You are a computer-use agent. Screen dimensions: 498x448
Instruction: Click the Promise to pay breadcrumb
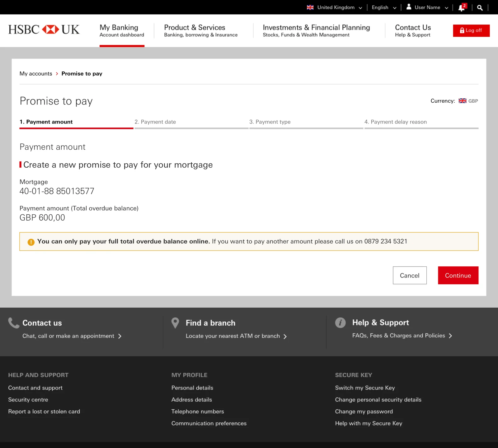(x=82, y=74)
